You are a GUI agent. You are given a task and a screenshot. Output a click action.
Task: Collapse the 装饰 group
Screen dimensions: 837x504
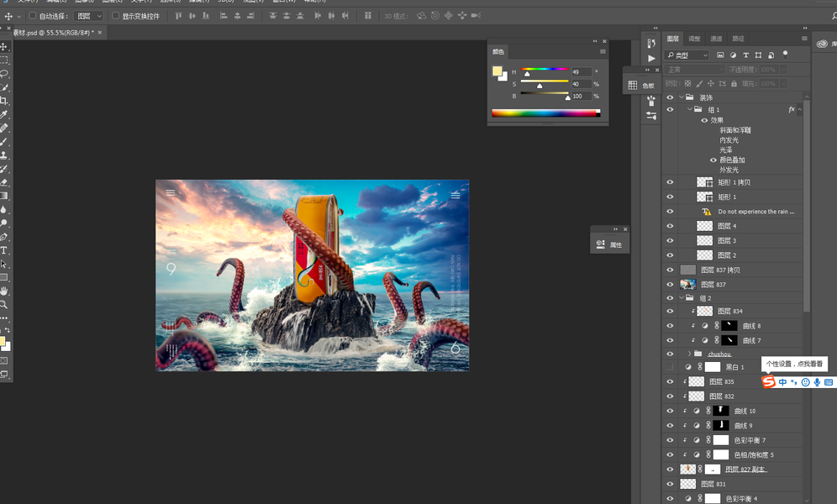pyautogui.click(x=682, y=97)
